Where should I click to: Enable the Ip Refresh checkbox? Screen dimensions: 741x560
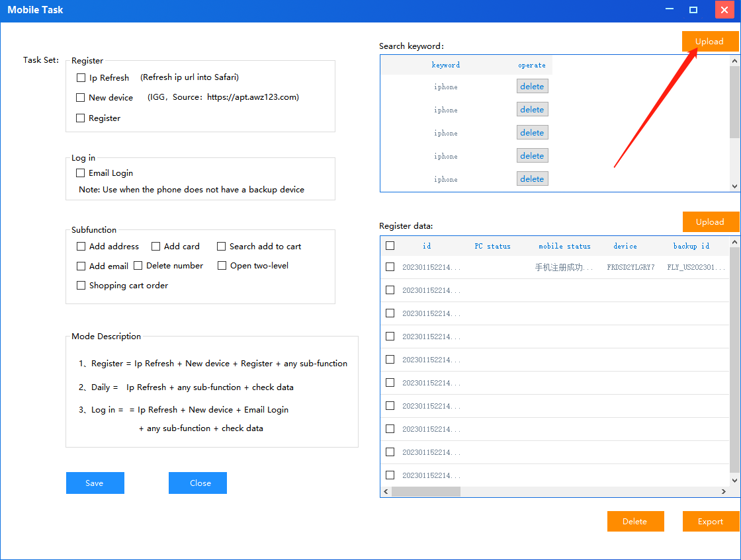click(x=81, y=77)
